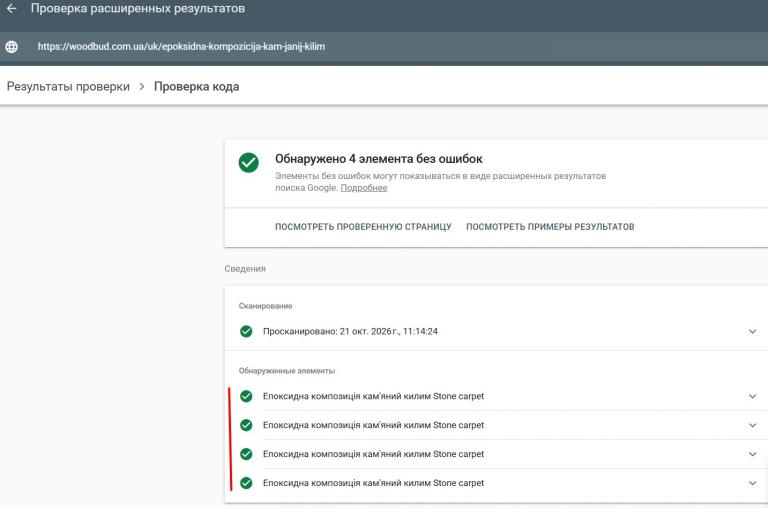The height and width of the screenshot is (508, 768).
Task: Click ПОСМОТРЕТЬ ПРОВЕРЕННУЮ СТРАНИЦУ button
Action: [363, 227]
